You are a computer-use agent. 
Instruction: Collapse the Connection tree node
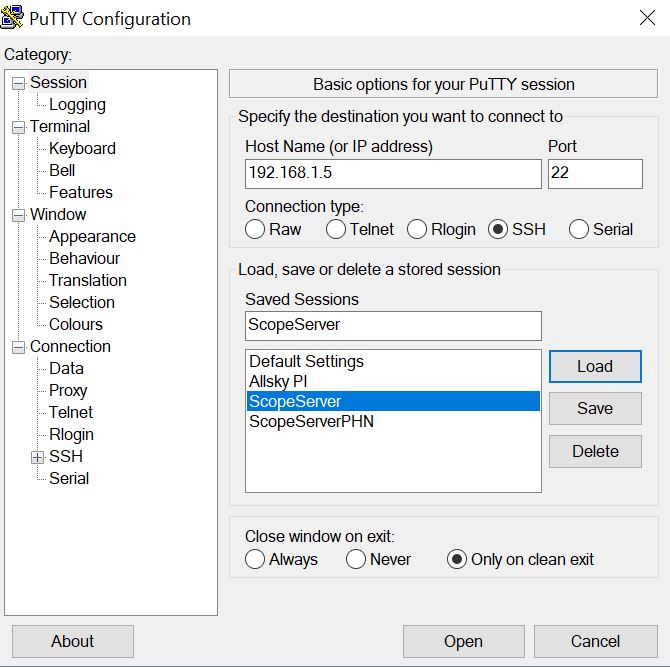pos(18,347)
